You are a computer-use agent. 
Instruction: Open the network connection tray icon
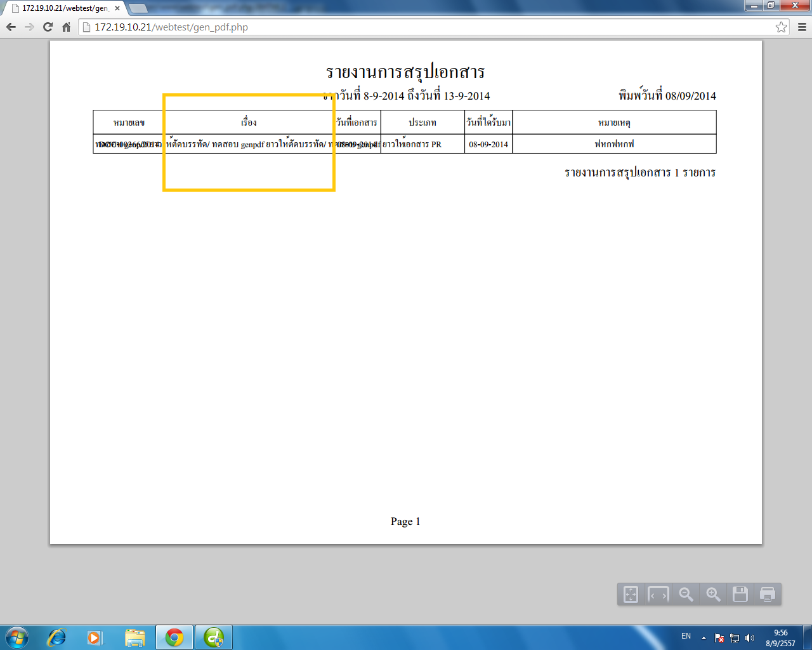pyautogui.click(x=735, y=638)
